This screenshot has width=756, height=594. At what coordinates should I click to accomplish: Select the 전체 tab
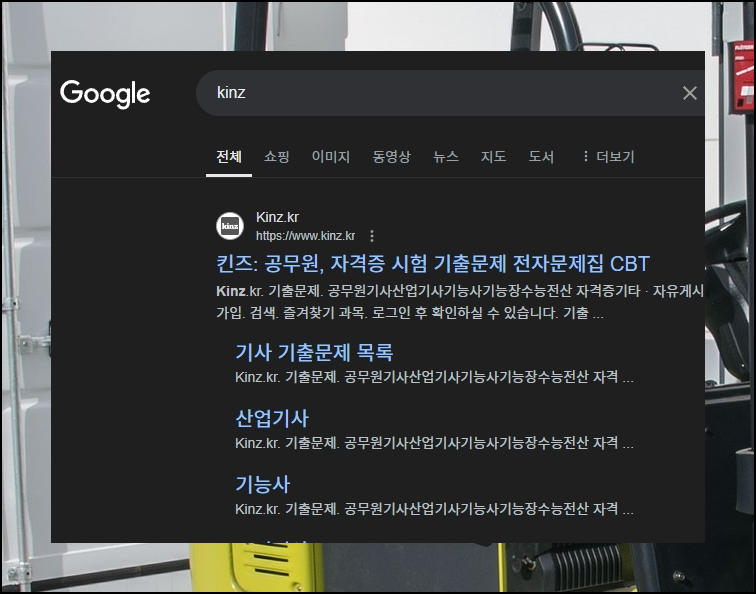tap(229, 157)
